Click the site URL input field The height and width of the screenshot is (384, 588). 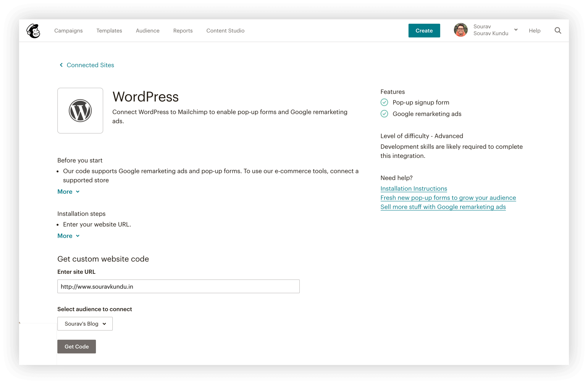point(178,286)
